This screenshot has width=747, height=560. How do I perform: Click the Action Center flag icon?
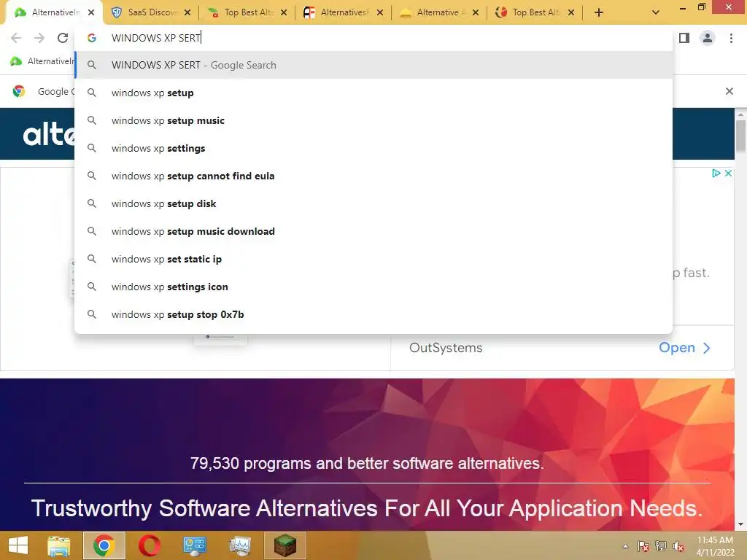[643, 546]
